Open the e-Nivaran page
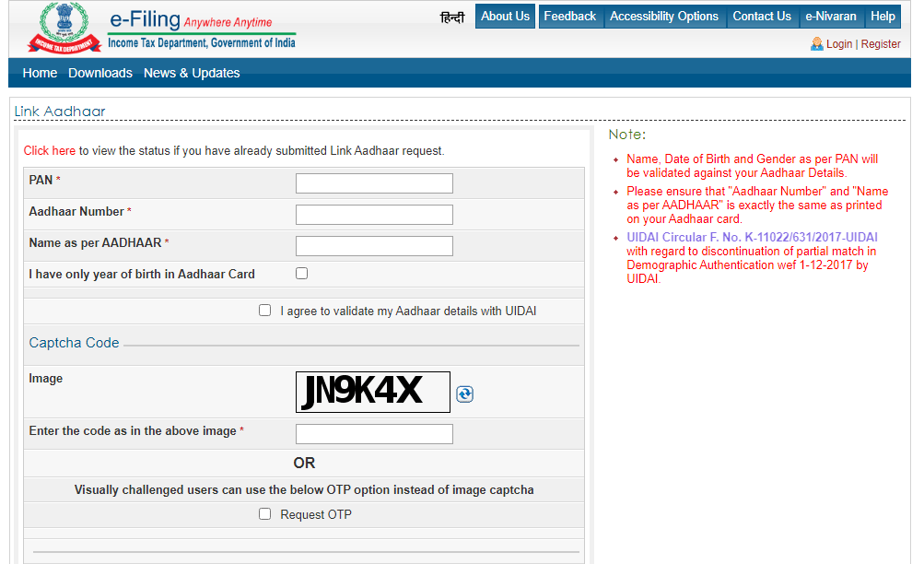This screenshot has height=564, width=924. click(830, 17)
